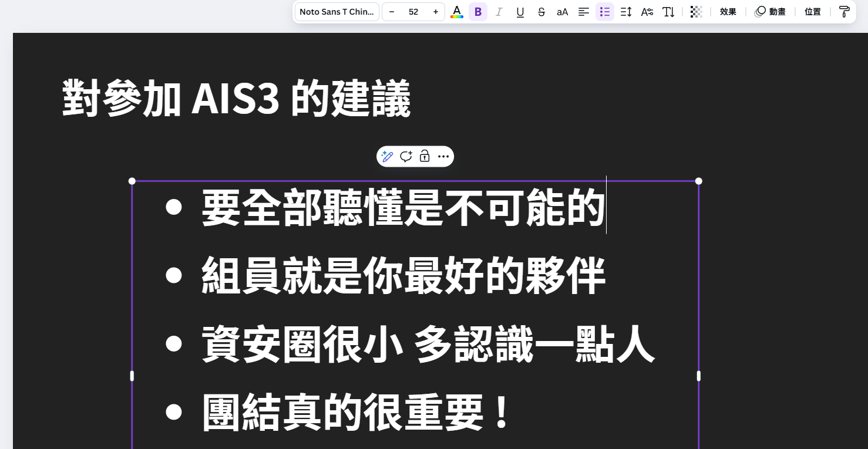
Task: Open the text color picker
Action: (457, 12)
